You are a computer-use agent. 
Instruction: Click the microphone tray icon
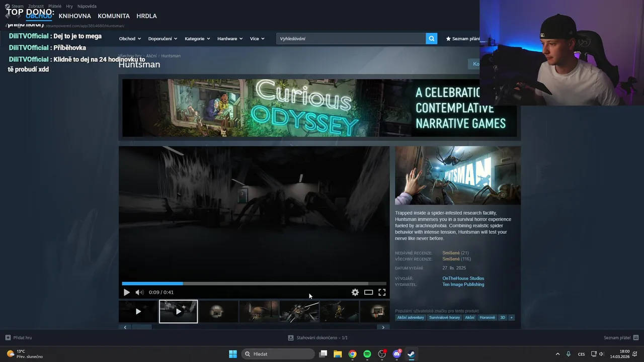[569, 354]
